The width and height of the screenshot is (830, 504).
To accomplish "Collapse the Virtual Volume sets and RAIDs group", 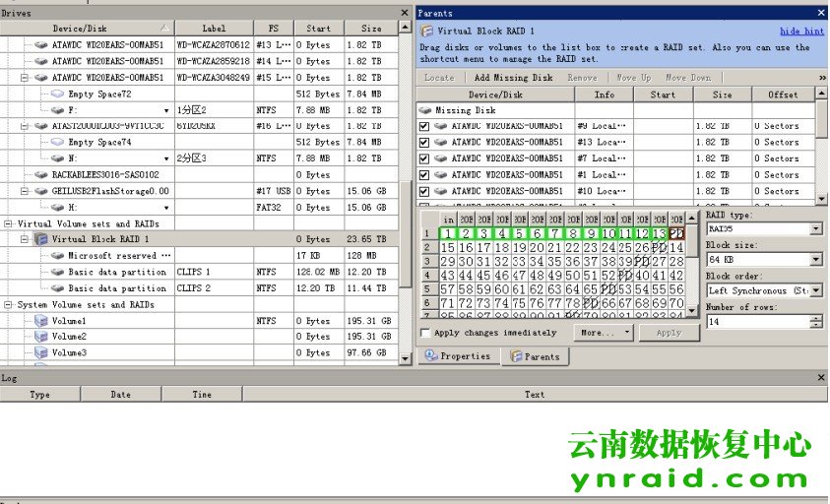I will coord(9,223).
